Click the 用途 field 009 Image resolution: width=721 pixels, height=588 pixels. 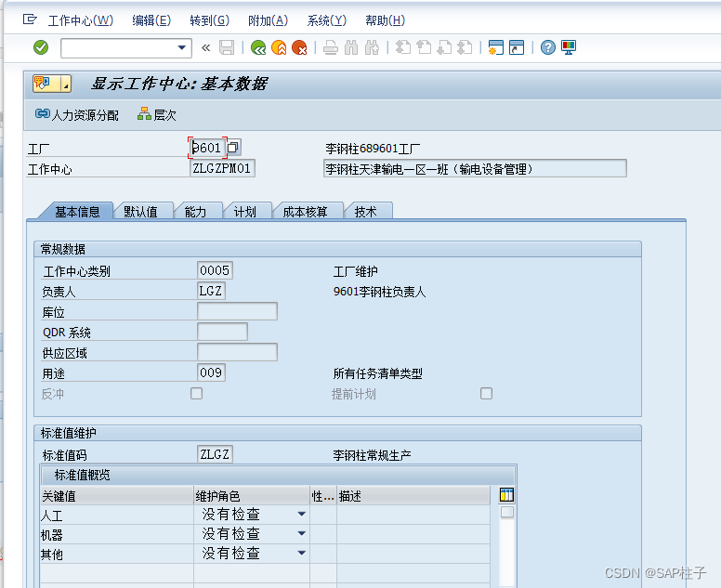pos(211,372)
